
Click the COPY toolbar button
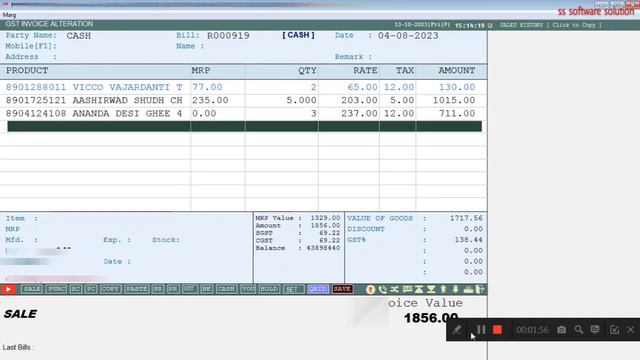click(110, 289)
